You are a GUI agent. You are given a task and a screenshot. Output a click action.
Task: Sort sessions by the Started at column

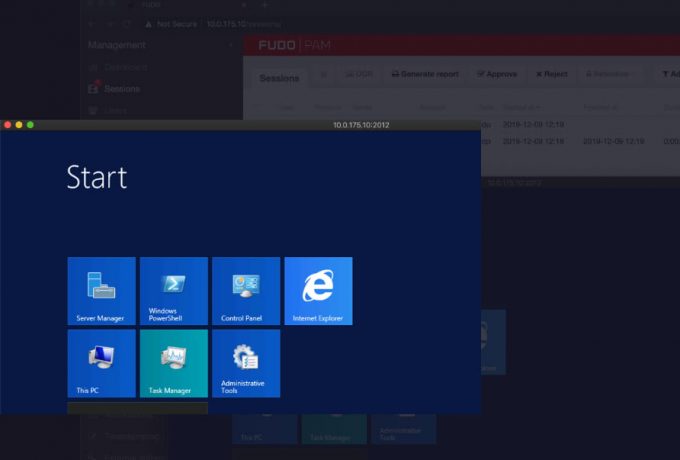520,106
